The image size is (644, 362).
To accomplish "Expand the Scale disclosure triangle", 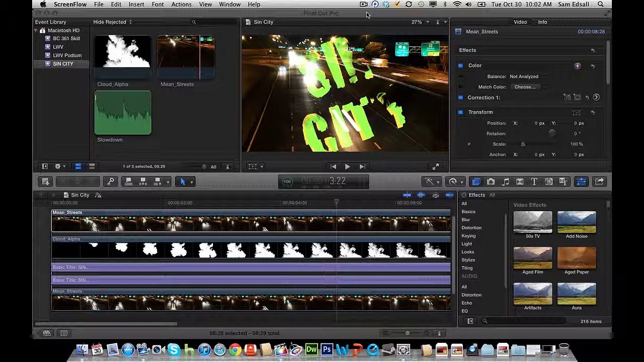I will [469, 144].
